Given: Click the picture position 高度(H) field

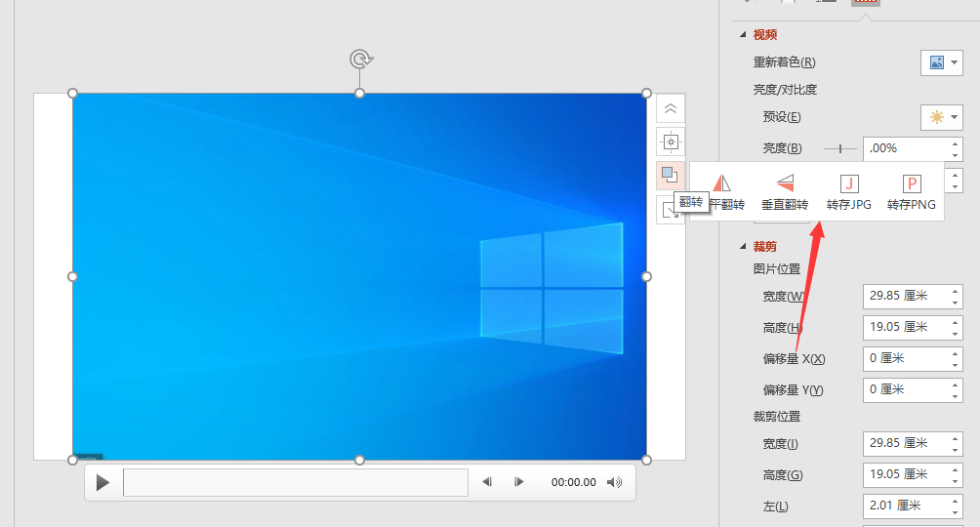Looking at the screenshot, I should [906, 328].
